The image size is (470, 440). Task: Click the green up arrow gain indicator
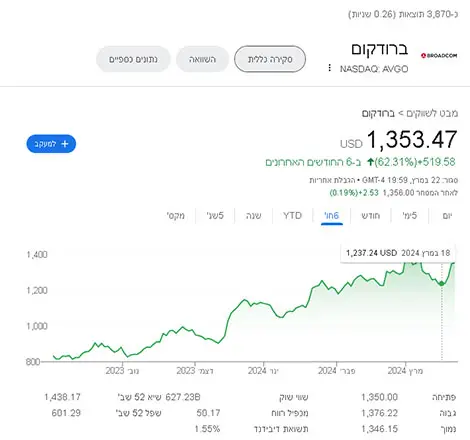click(x=370, y=162)
